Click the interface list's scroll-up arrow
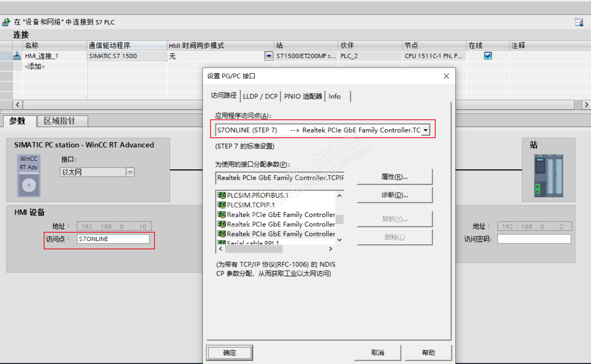The height and width of the screenshot is (364, 591). [x=340, y=195]
